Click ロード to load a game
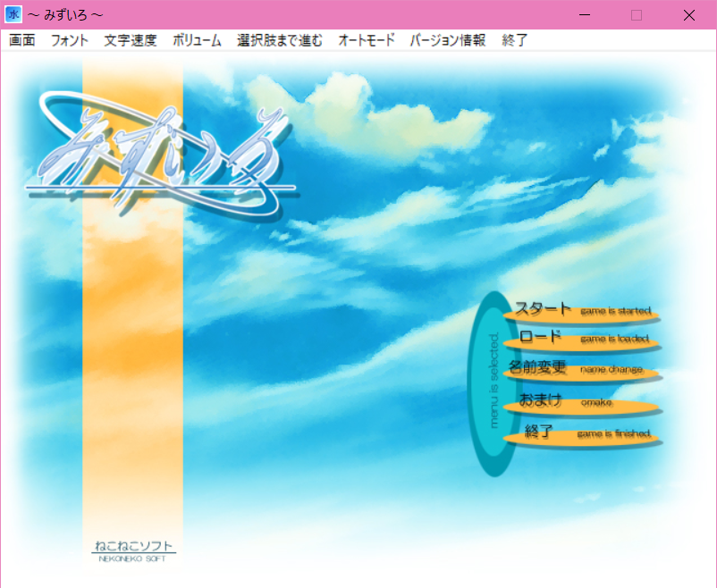Image resolution: width=717 pixels, height=588 pixels. click(581, 340)
